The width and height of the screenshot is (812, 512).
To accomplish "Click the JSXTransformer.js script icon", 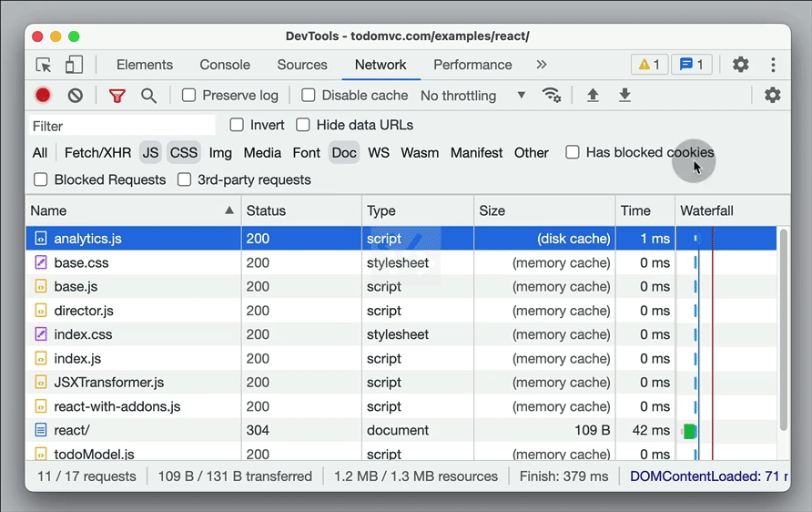I will [40, 383].
